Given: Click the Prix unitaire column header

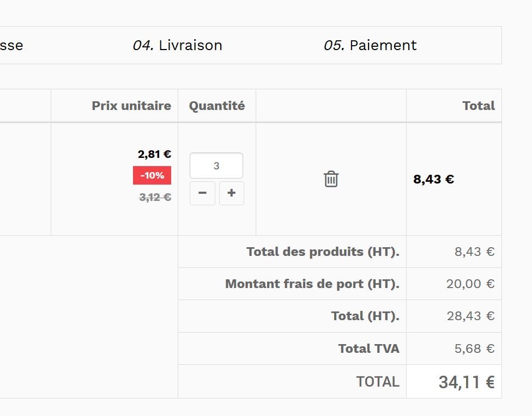Looking at the screenshot, I should 131,106.
